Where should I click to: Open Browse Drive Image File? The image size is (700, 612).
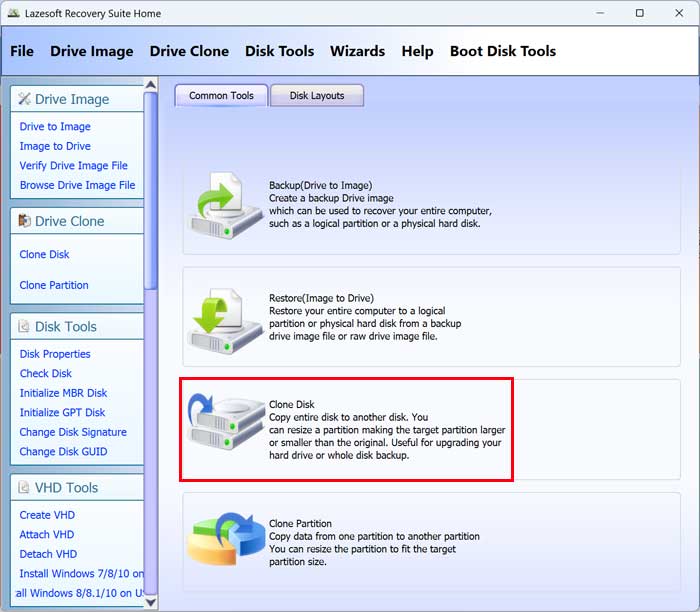[x=78, y=185]
